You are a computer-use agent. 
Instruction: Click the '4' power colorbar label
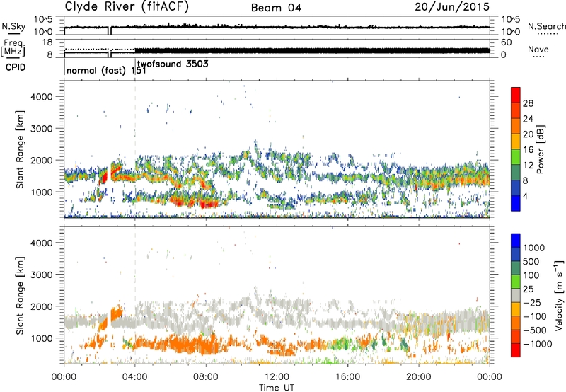tap(526, 196)
